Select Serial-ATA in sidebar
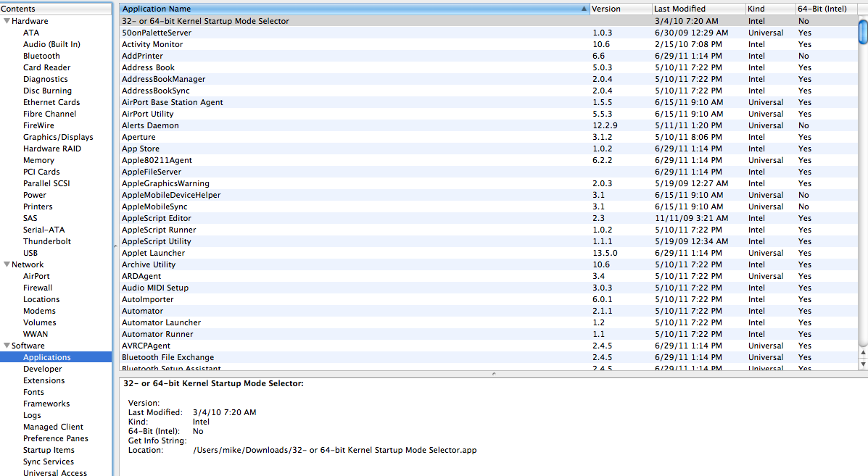The height and width of the screenshot is (476, 868). coord(44,230)
